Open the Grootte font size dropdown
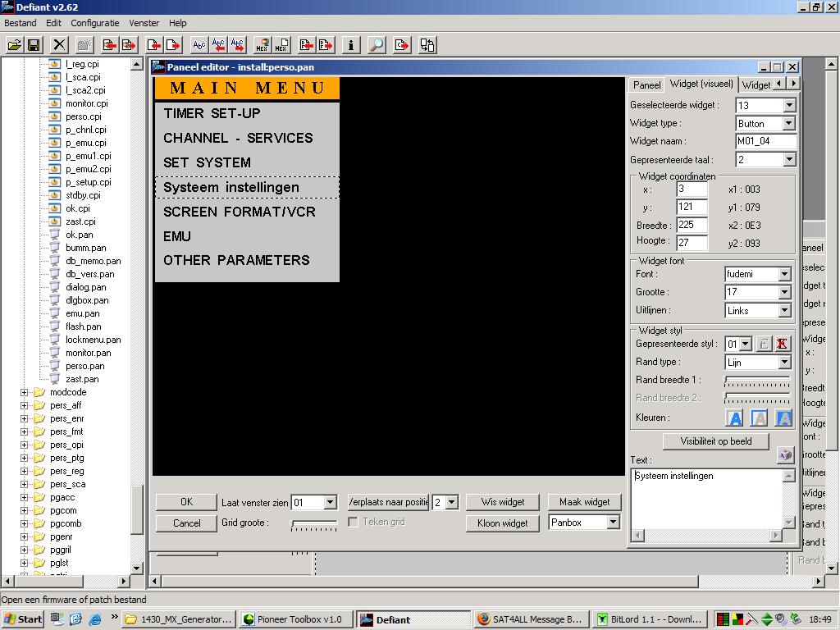 point(785,293)
